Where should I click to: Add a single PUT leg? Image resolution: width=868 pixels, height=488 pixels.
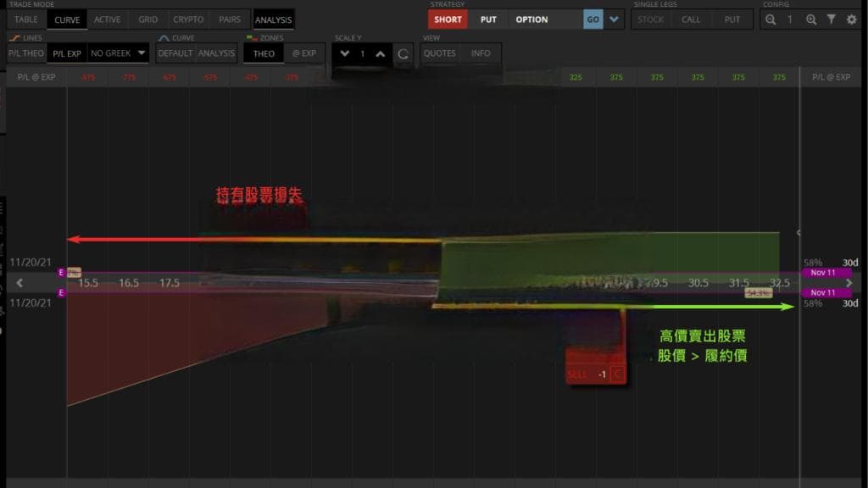[732, 19]
